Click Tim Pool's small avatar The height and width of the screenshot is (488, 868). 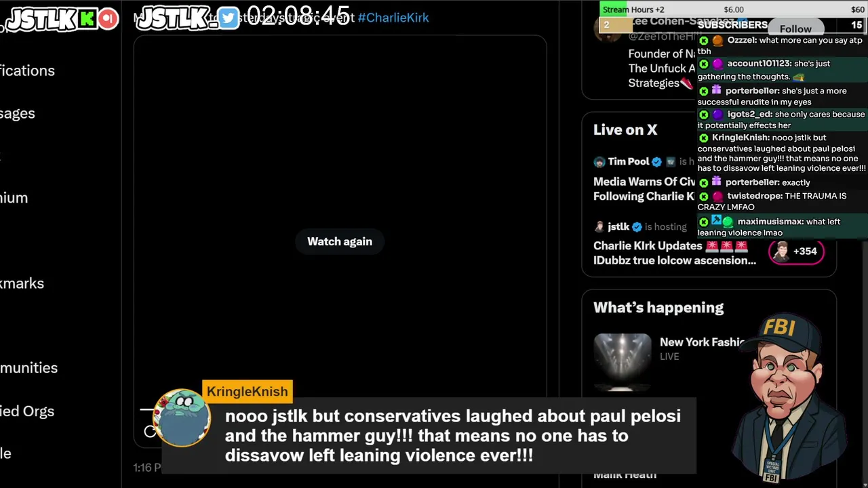tap(599, 162)
